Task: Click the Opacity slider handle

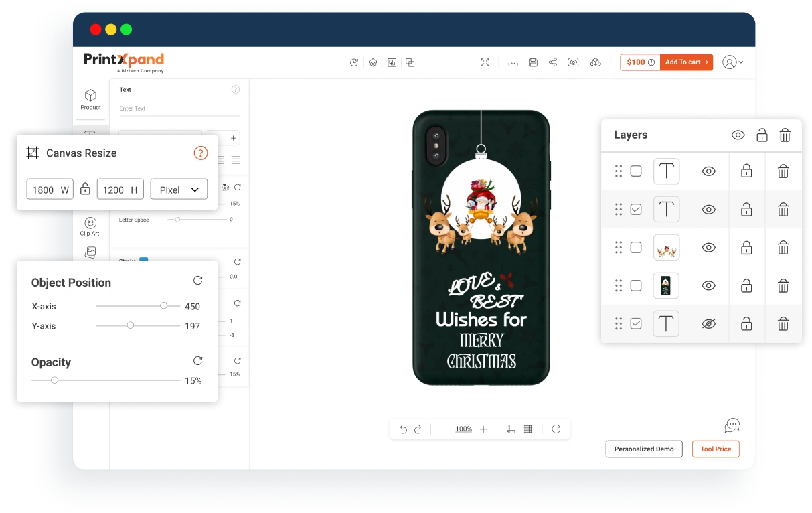Action: pyautogui.click(x=55, y=380)
